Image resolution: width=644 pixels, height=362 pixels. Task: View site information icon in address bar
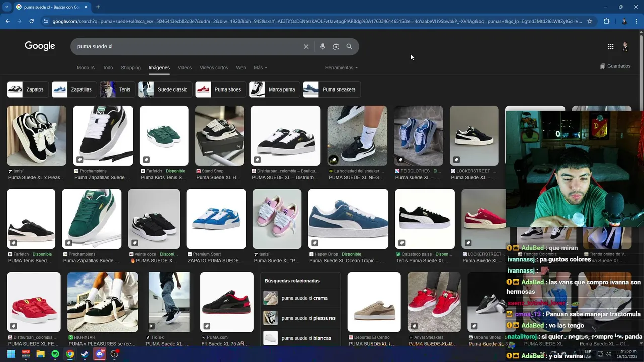[46, 21]
